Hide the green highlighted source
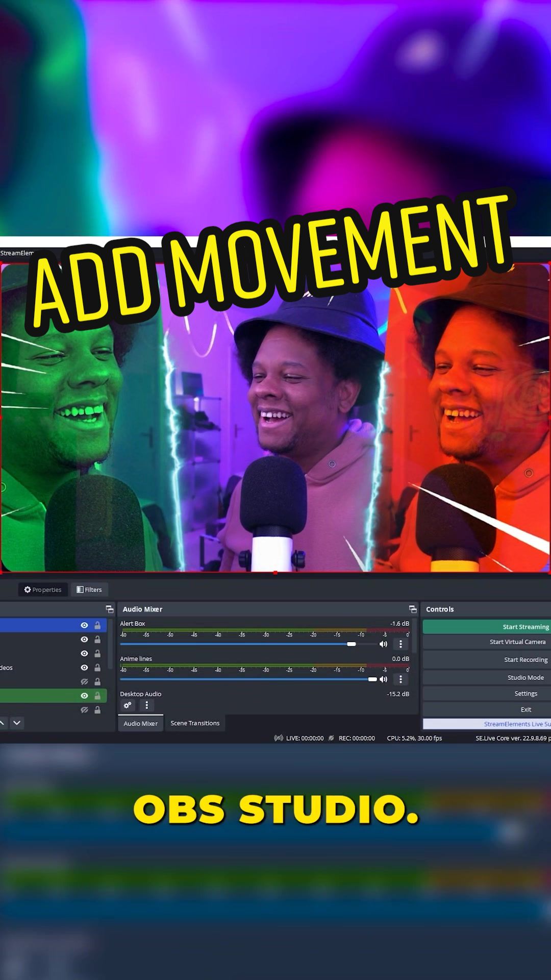The image size is (551, 980). pos(84,696)
